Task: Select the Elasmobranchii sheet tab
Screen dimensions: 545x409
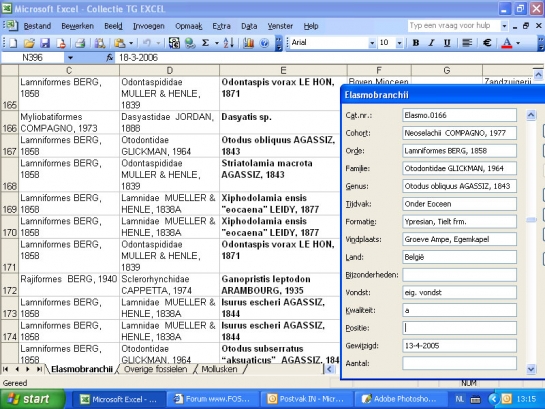Action: (82, 369)
